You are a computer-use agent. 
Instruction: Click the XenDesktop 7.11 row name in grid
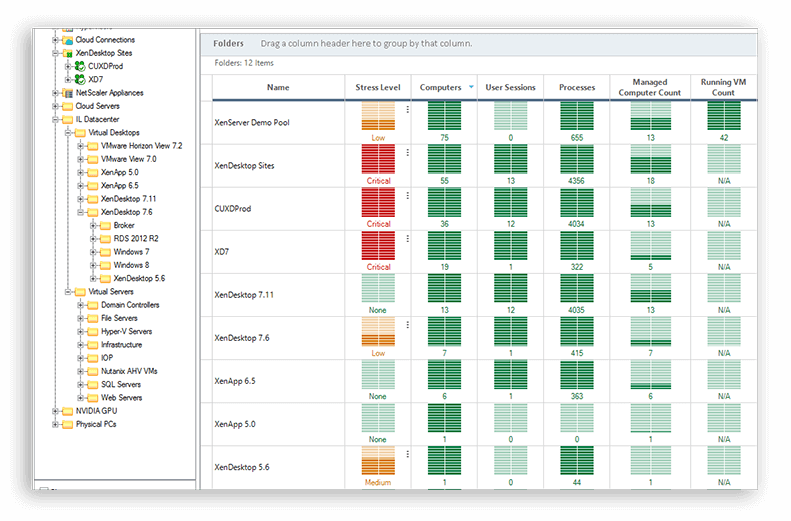[x=244, y=295]
